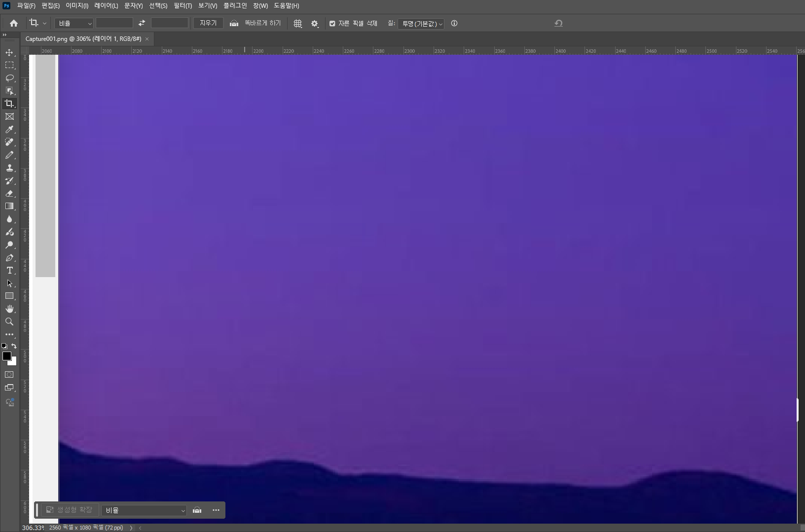Open 투명(기본값) fill dropdown

pyautogui.click(x=421, y=24)
